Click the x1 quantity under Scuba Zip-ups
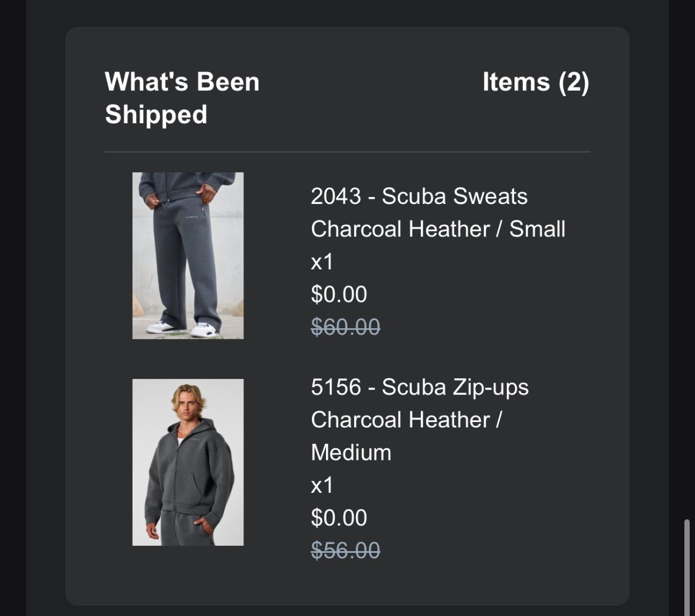 (322, 485)
